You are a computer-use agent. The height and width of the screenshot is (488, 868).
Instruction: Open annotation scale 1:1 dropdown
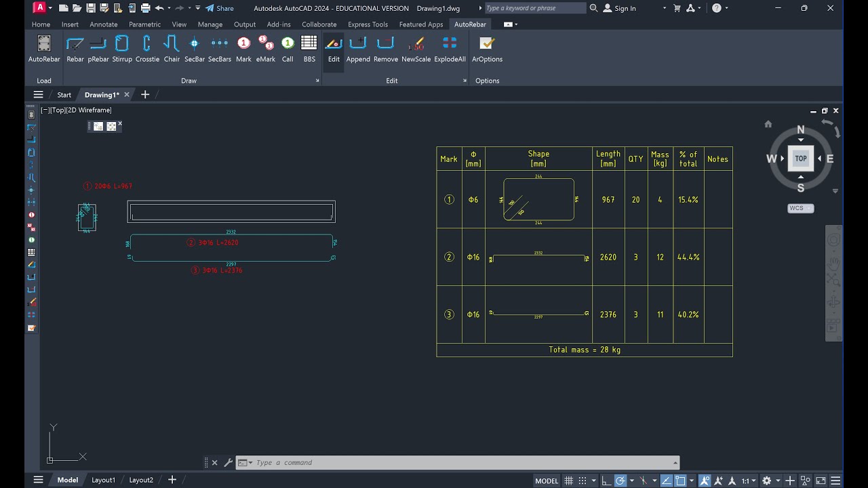click(x=749, y=481)
